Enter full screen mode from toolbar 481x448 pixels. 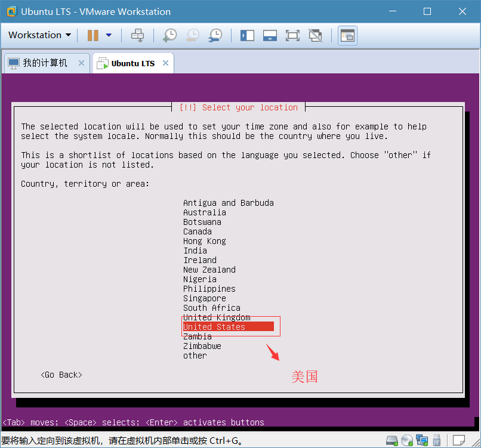pos(292,35)
